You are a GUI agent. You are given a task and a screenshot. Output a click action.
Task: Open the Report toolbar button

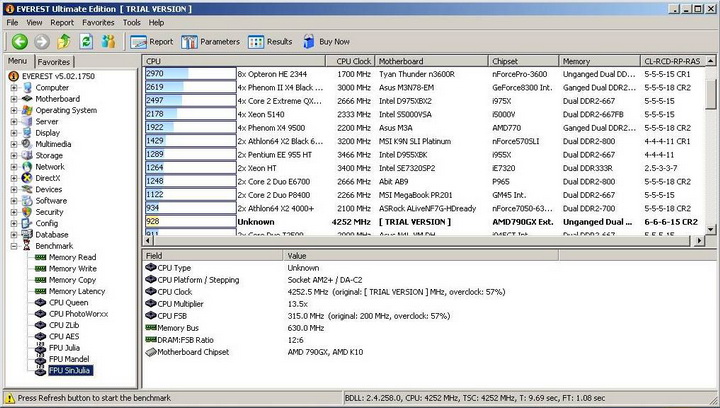pos(152,42)
